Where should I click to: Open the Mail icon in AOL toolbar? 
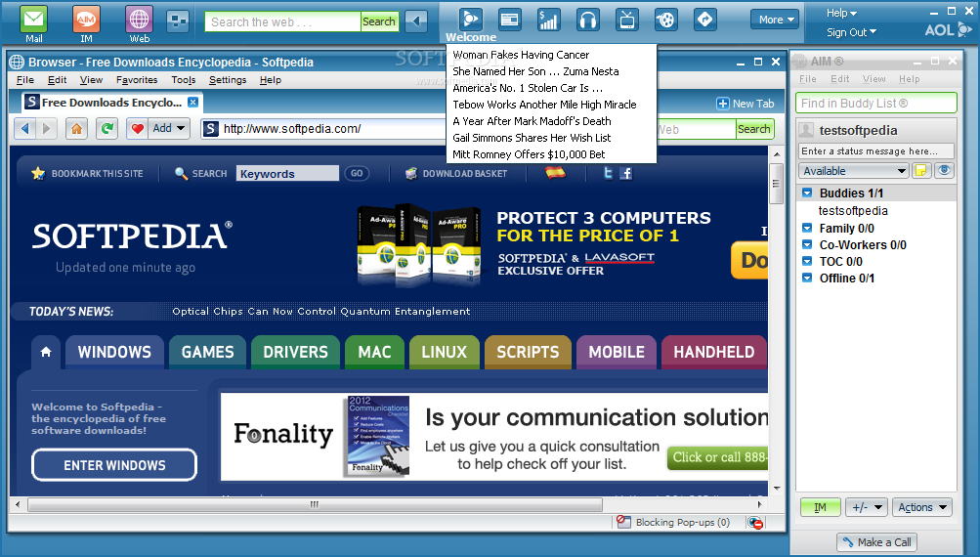(34, 20)
